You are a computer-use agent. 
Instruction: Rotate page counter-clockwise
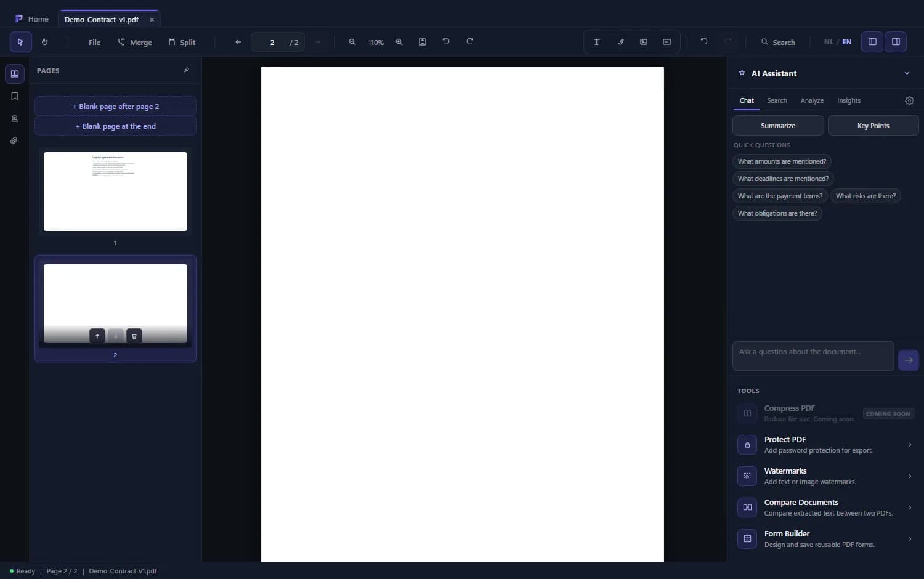point(446,42)
